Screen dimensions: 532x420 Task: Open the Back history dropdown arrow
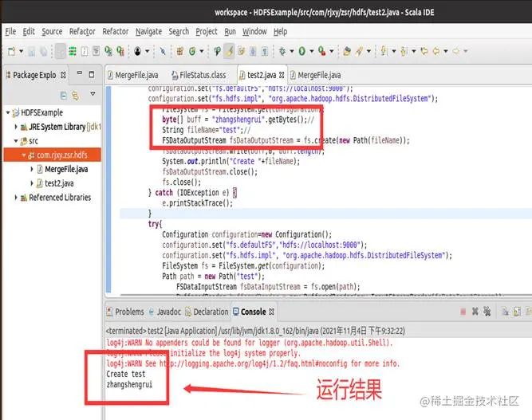click(446, 51)
